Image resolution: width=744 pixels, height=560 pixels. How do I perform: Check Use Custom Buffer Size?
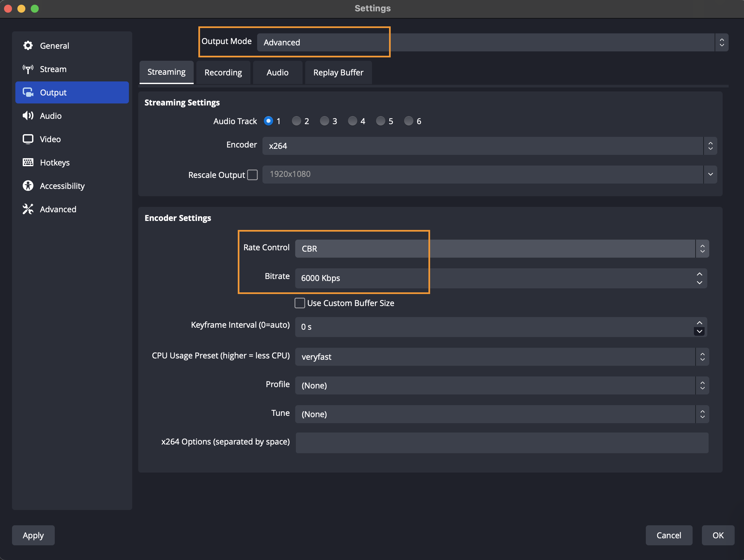300,303
